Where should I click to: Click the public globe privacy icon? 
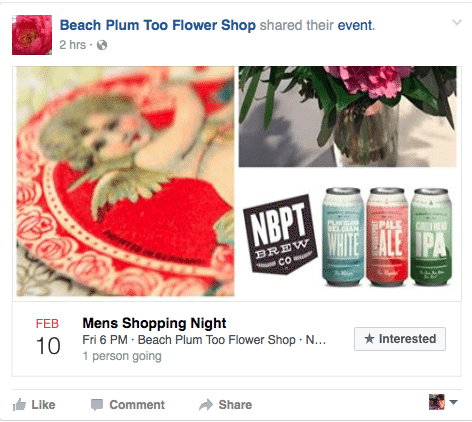[102, 45]
